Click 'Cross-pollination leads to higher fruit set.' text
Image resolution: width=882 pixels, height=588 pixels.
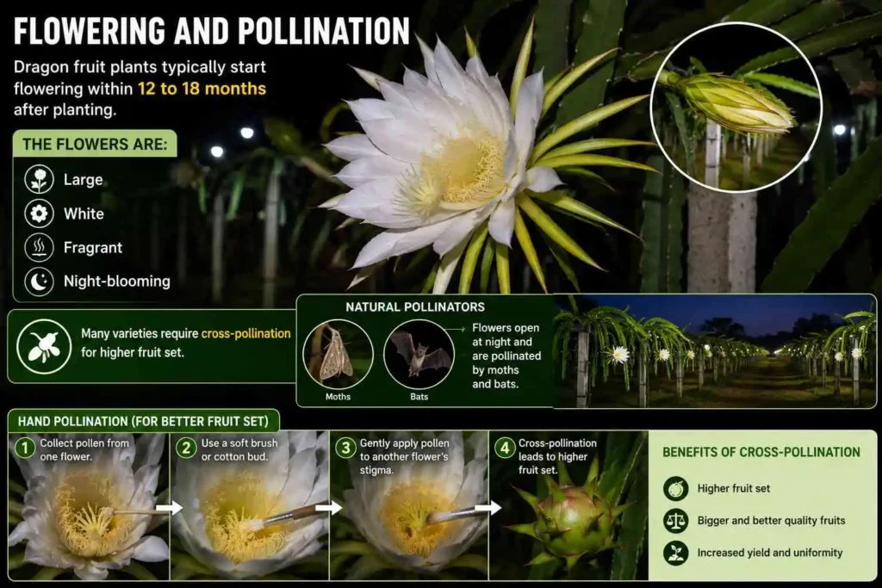[557, 456]
